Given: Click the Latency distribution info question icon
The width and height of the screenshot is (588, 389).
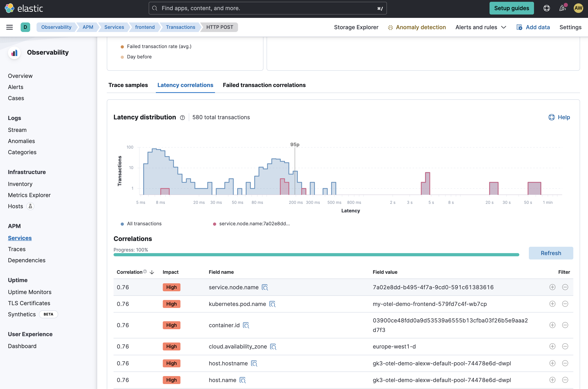Looking at the screenshot, I should [x=182, y=118].
